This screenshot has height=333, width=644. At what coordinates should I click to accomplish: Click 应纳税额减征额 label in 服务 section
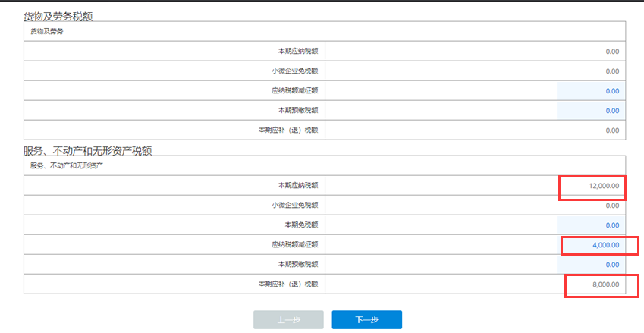point(295,245)
